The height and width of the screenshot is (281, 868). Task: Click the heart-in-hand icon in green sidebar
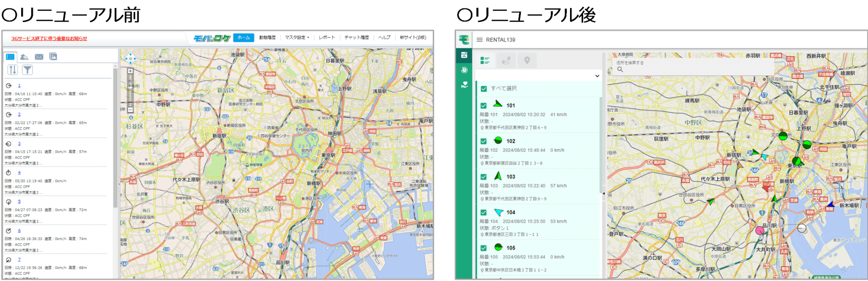pyautogui.click(x=465, y=85)
